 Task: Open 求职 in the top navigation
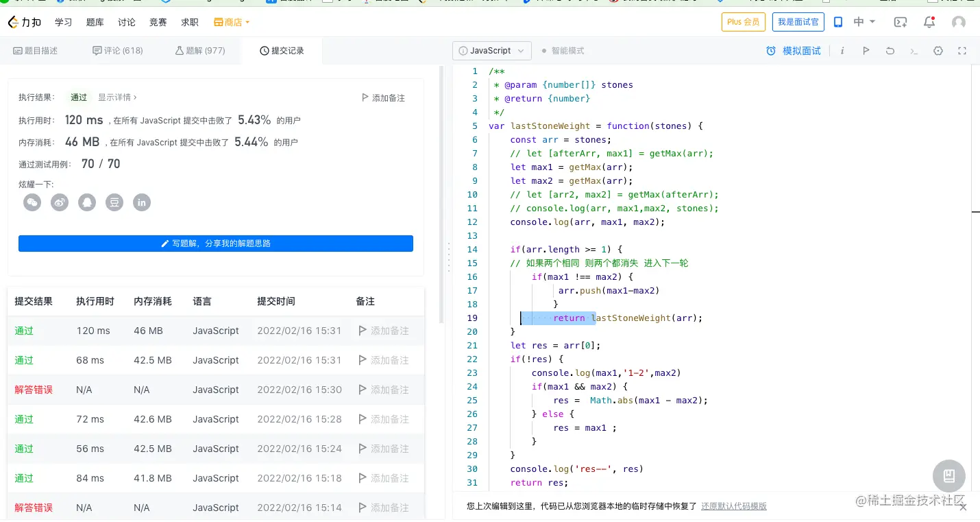(x=190, y=23)
